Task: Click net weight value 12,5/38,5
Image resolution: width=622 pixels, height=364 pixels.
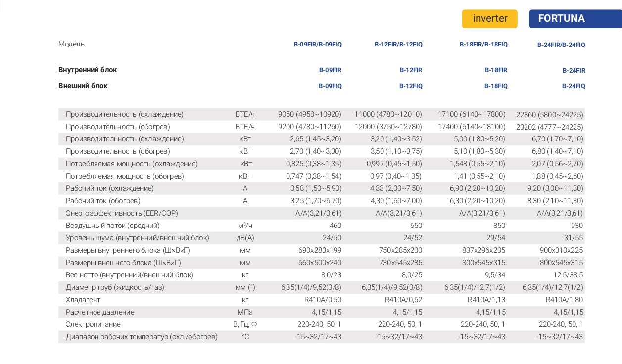Action: pos(568,275)
